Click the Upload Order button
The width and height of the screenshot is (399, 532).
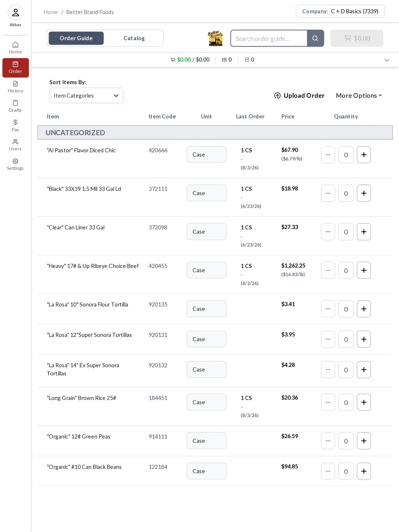pyautogui.click(x=299, y=96)
